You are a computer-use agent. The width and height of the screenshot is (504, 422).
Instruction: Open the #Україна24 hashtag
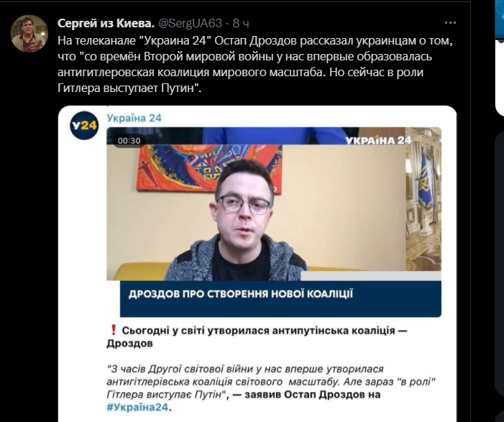[137, 407]
